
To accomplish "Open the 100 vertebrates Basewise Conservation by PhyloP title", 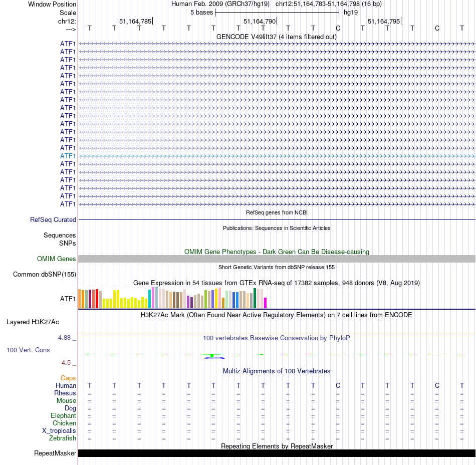I will tap(277, 338).
